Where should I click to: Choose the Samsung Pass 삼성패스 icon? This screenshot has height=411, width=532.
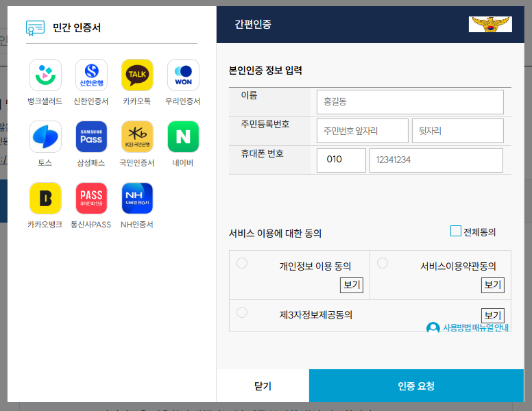pos(91,137)
